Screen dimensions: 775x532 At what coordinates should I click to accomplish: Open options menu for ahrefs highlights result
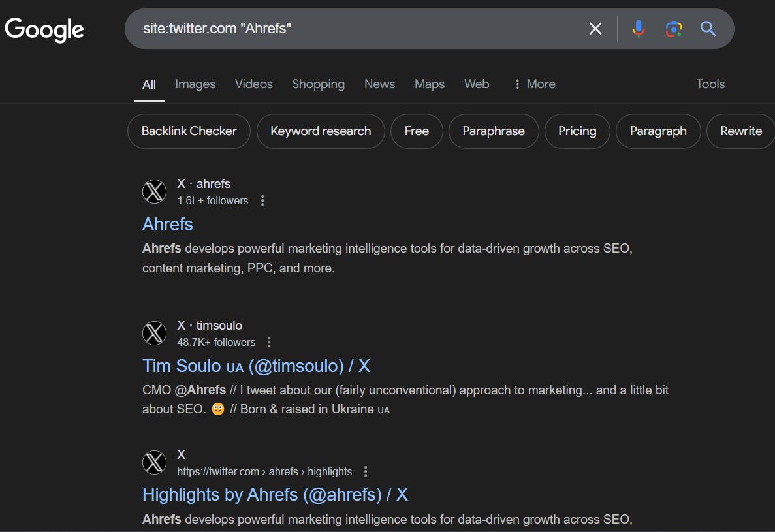click(366, 471)
